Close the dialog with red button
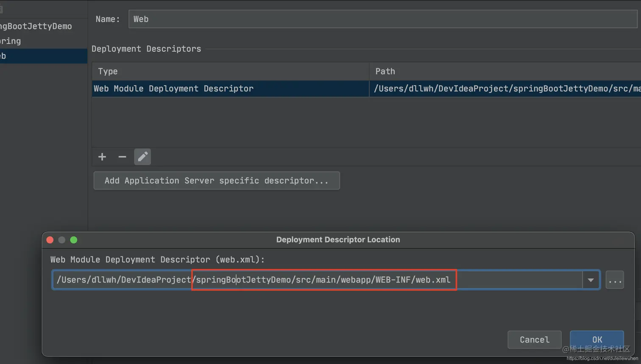The image size is (641, 364). pos(50,240)
